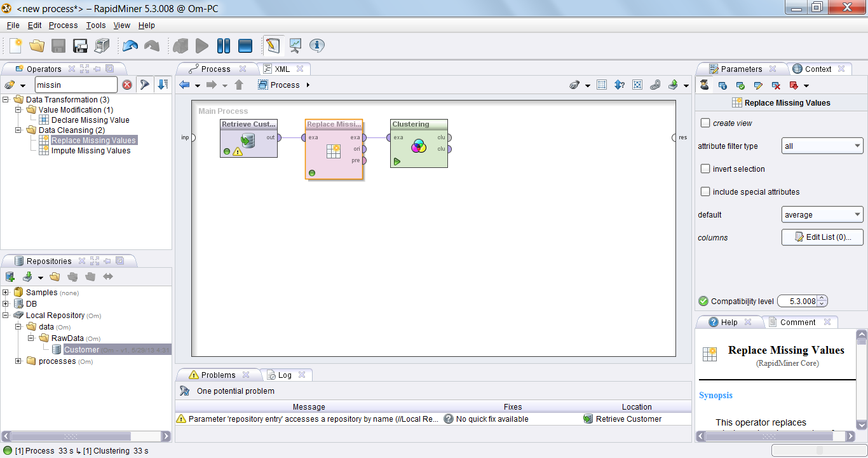Image resolution: width=868 pixels, height=458 pixels.
Task: Click the blue back arrow in Process panel
Action: pos(184,85)
